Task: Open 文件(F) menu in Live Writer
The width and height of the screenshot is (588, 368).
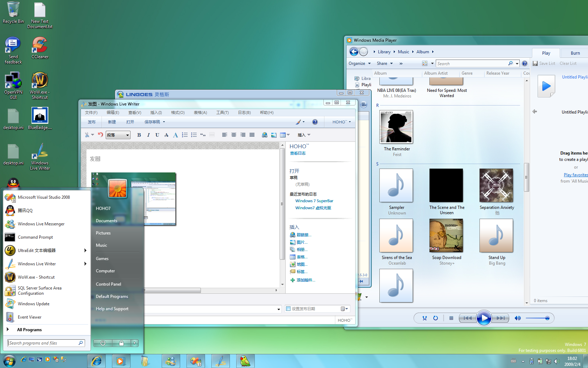Action: tap(91, 113)
